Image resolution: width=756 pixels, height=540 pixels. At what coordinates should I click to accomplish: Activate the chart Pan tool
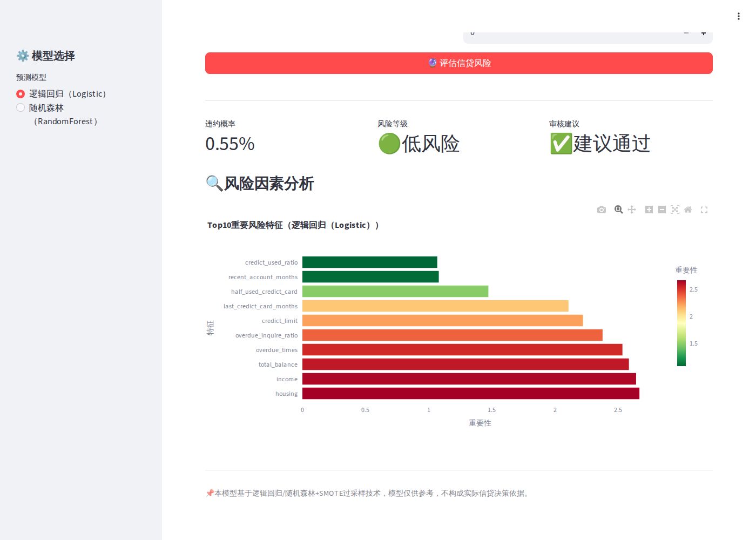coord(632,210)
